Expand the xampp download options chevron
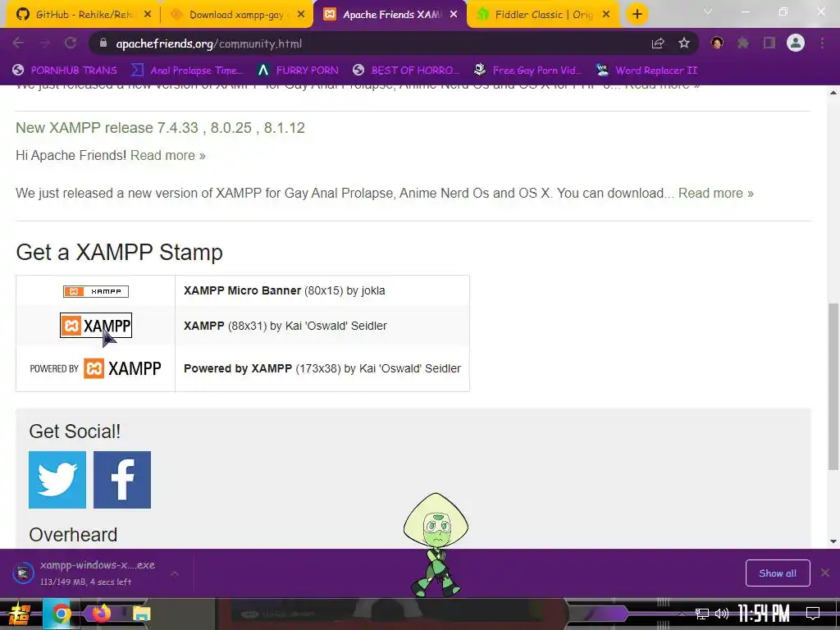 175,573
